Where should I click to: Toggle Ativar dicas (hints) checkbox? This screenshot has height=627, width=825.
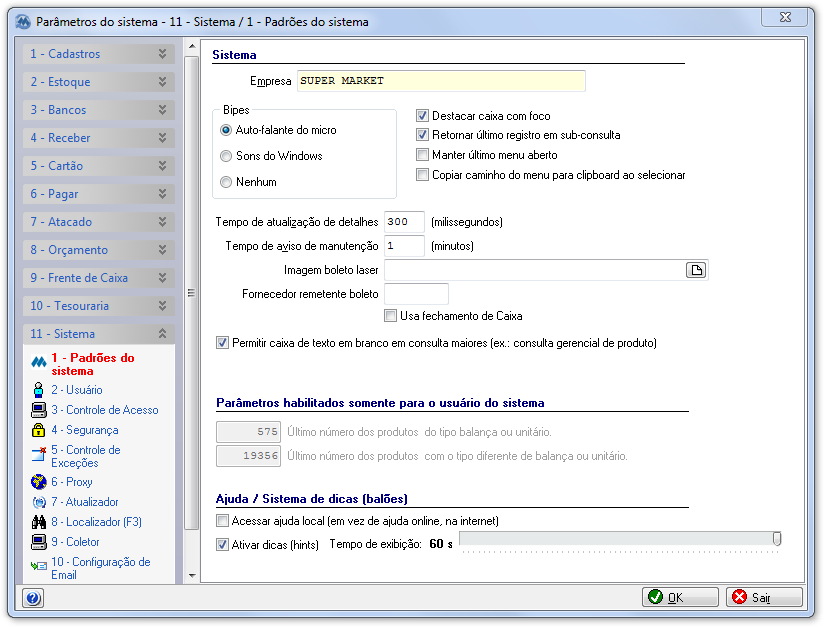[223, 544]
